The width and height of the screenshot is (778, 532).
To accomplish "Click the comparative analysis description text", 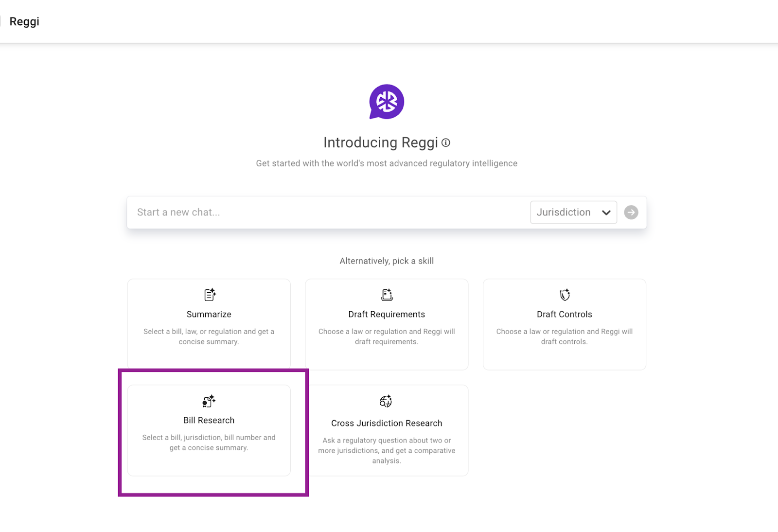I will tap(387, 450).
